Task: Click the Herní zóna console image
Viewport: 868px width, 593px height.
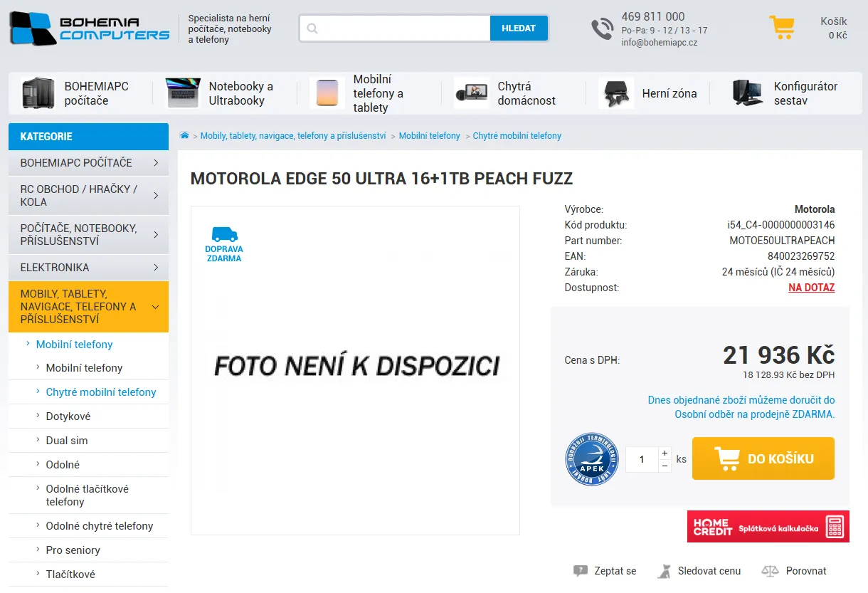Action: point(616,93)
